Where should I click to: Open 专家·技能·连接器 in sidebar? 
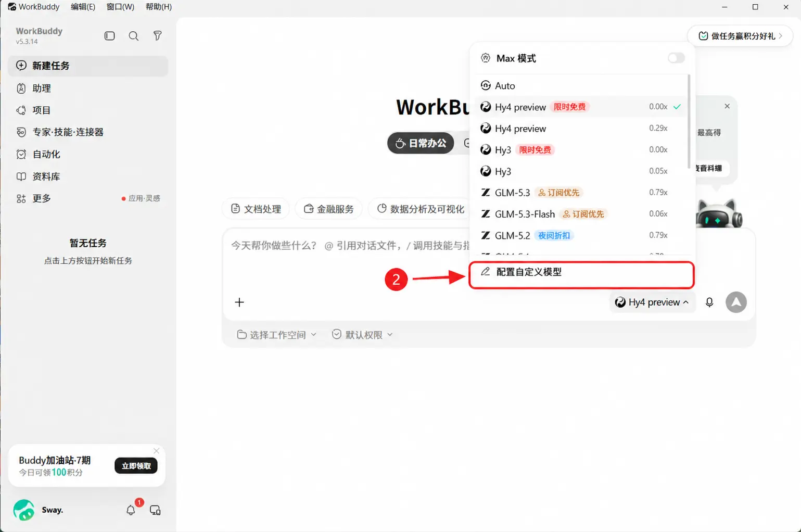88,132
